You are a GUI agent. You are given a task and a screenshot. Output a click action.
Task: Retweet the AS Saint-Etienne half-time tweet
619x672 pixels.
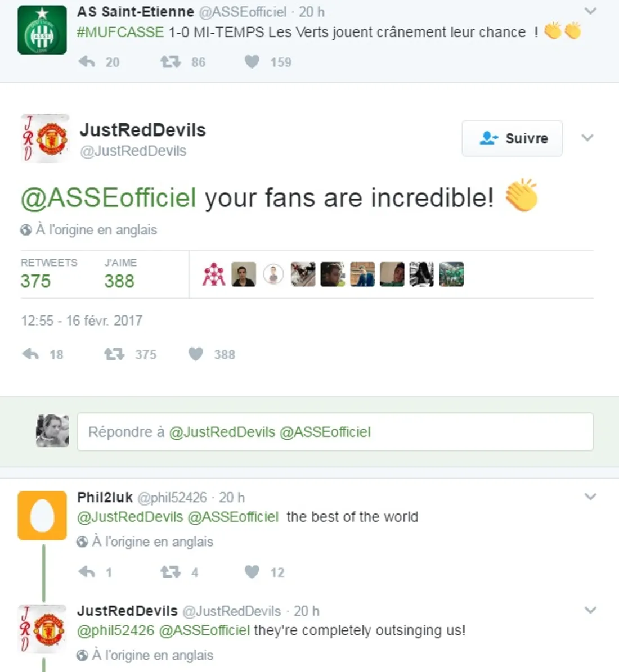[170, 62]
